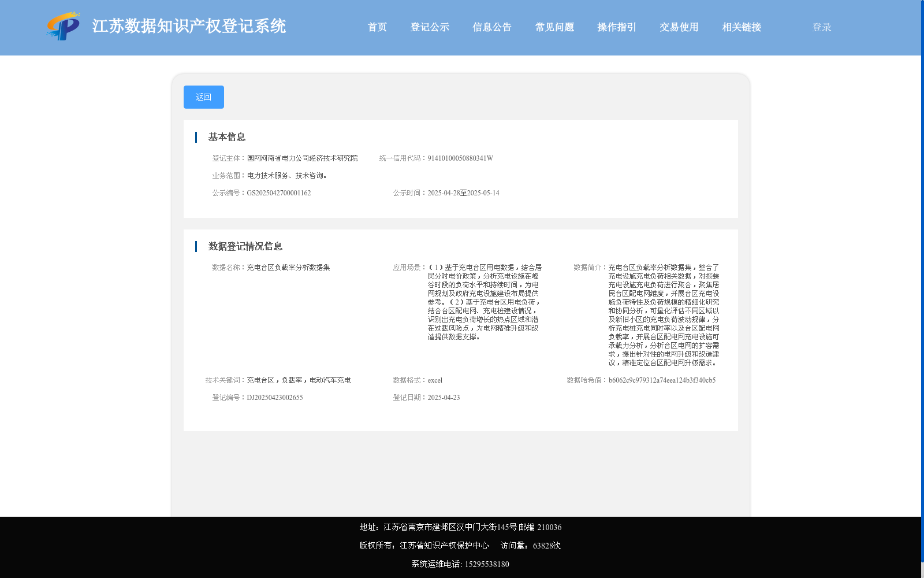Screen dimensions: 924x578
Task: Click the support phone 15295538180
Action: pos(487,564)
